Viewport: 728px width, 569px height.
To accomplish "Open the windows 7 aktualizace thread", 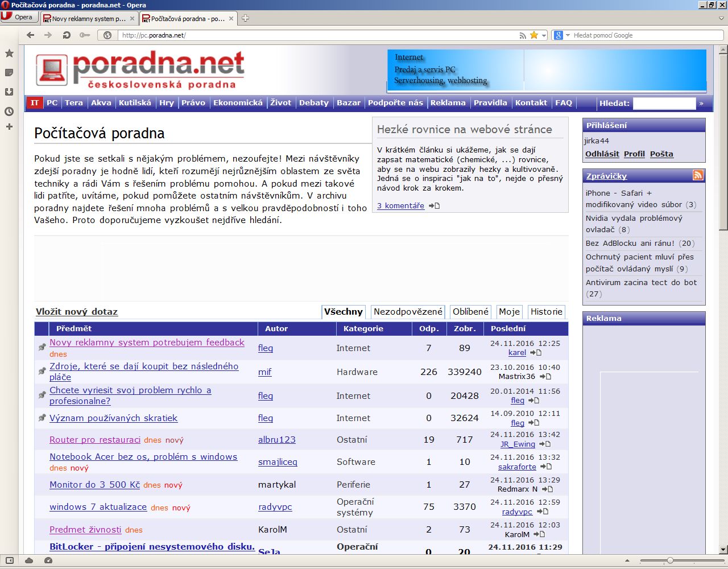I will click(98, 507).
